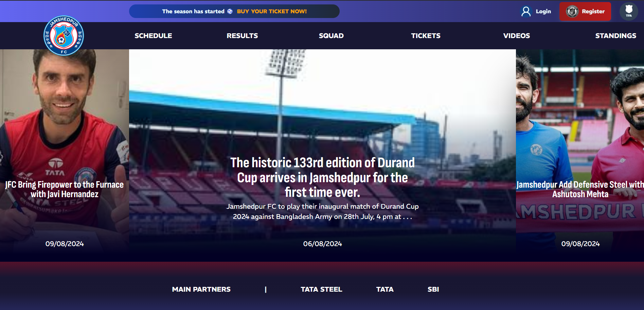
Task: Click 'The season has started' banner text
Action: point(193,11)
